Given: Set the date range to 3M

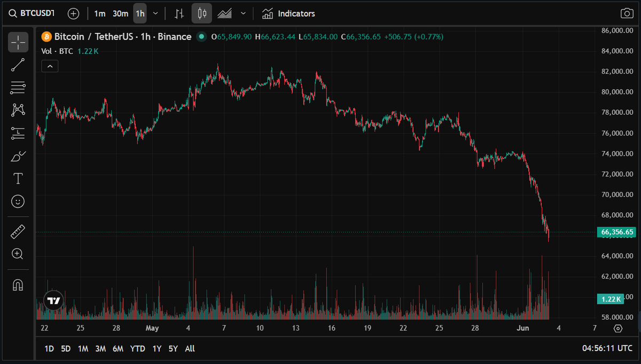Looking at the screenshot, I should pyautogui.click(x=100, y=349).
